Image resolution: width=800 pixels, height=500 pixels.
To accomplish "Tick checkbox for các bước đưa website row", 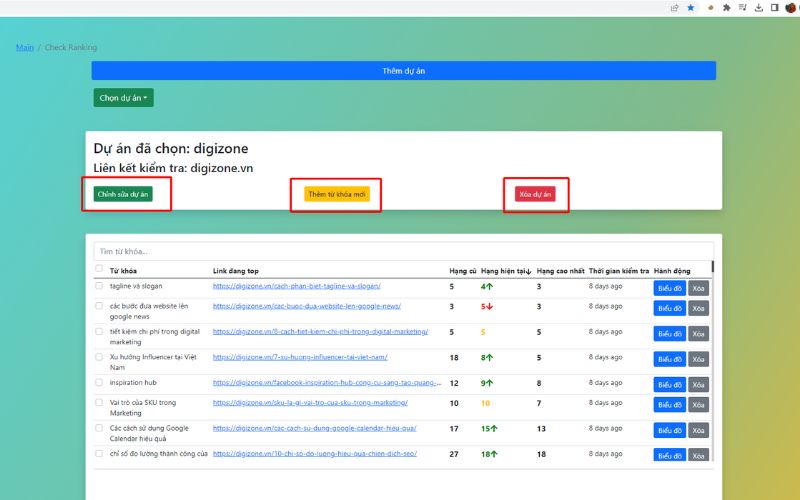I will coord(99,306).
